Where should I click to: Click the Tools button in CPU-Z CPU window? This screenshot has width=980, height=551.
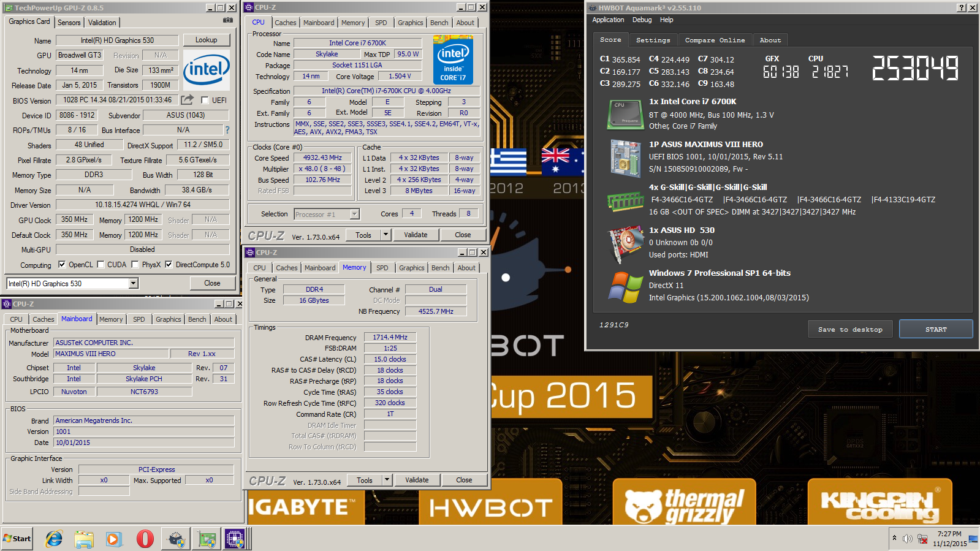[363, 235]
